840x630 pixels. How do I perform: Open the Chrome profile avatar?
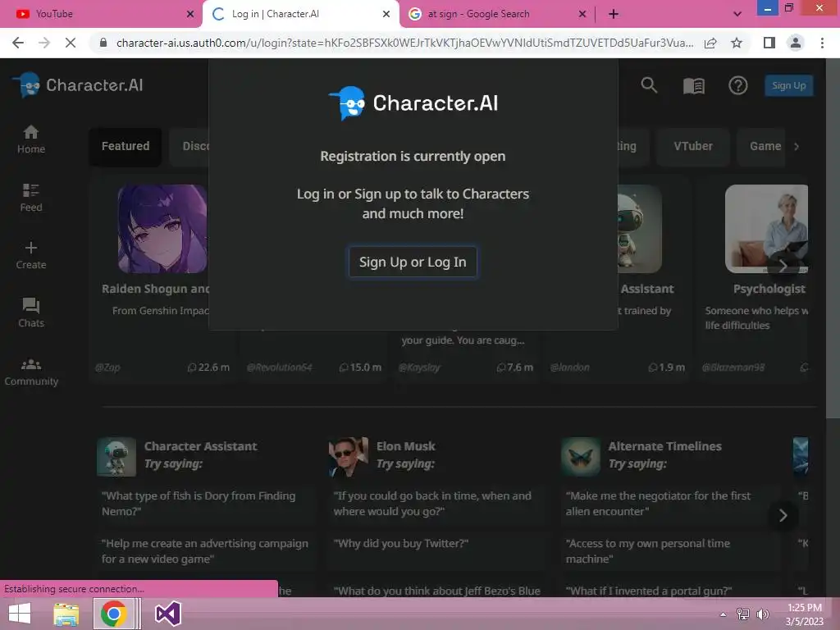click(x=796, y=43)
